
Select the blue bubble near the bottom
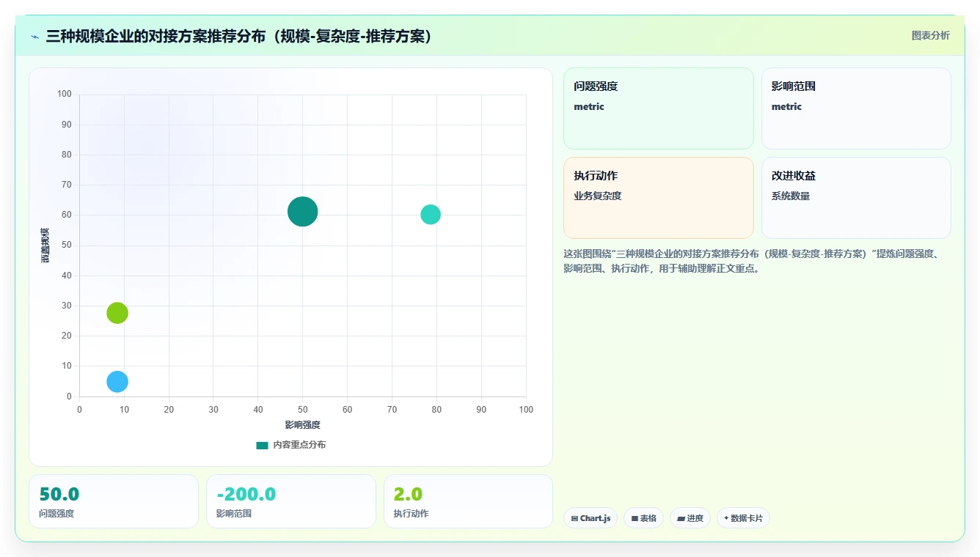tap(117, 381)
